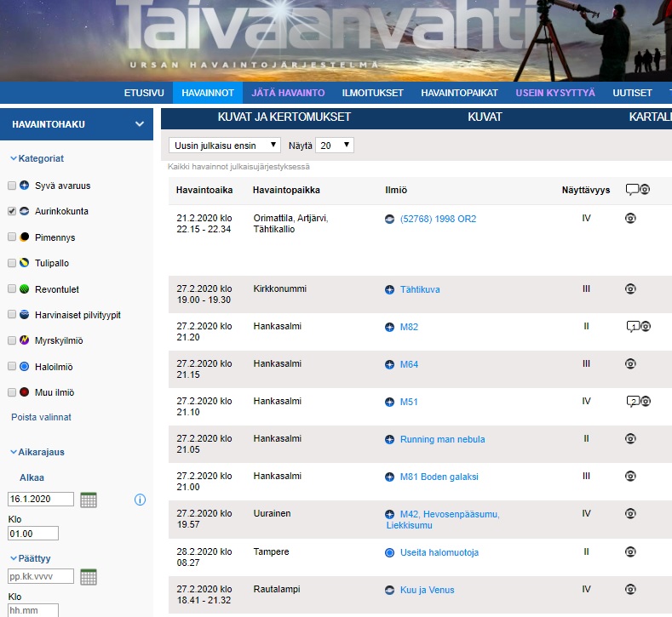The width and height of the screenshot is (672, 617).
Task: Uncheck the Aurinkokunta category checkbox
Action: 12,211
